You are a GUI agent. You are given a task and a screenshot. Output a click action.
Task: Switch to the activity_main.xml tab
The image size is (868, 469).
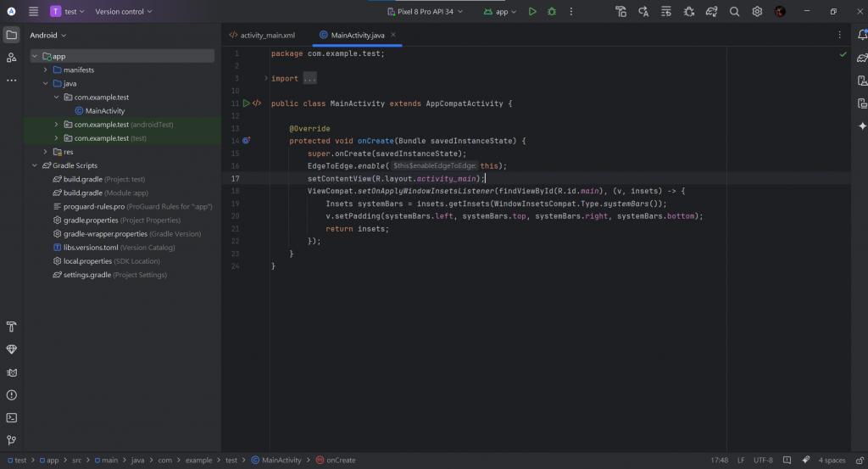point(267,36)
